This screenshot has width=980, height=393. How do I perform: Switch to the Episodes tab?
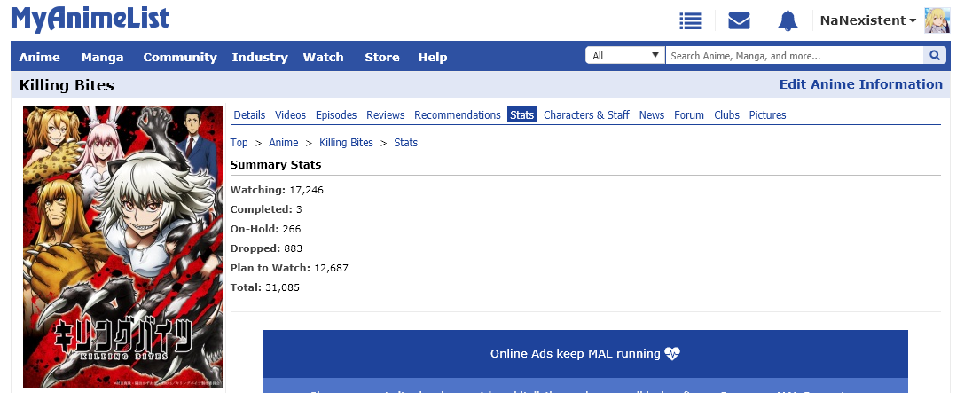tap(336, 115)
